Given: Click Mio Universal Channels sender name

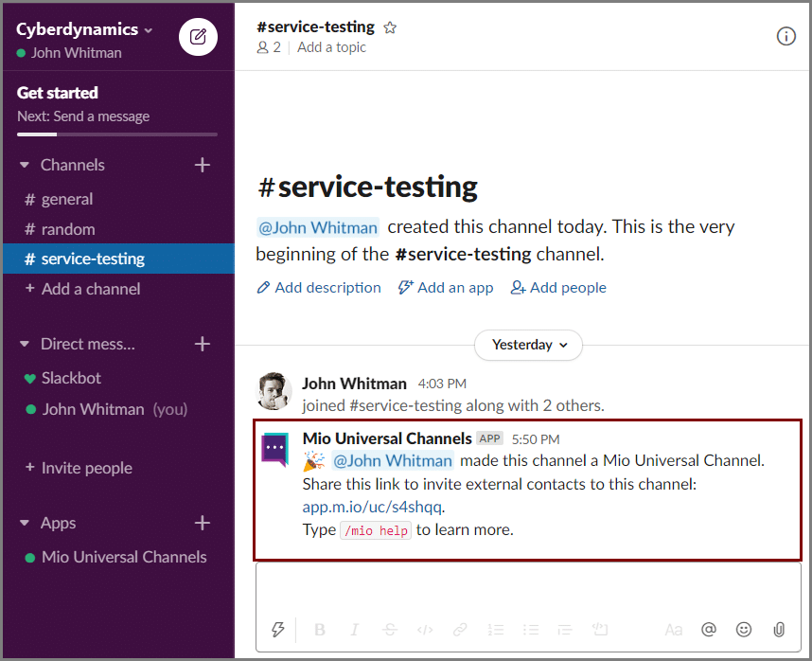Looking at the screenshot, I should click(x=387, y=438).
